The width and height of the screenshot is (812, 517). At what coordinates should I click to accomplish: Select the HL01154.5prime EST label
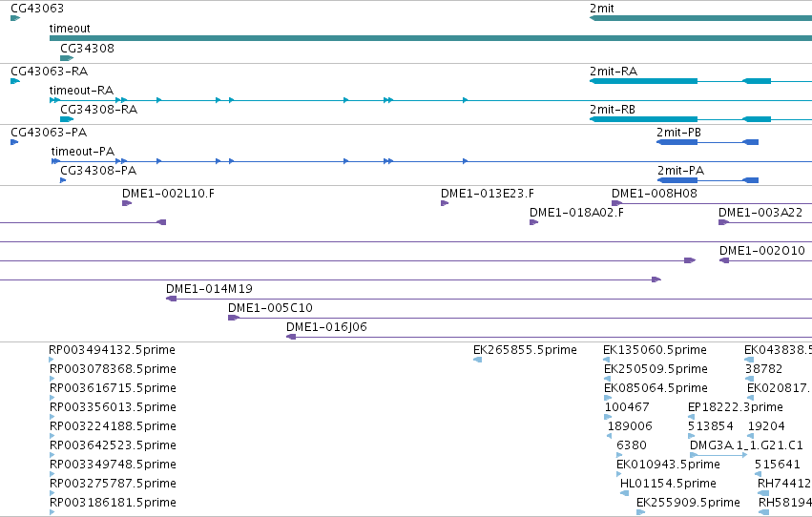pyautogui.click(x=668, y=484)
